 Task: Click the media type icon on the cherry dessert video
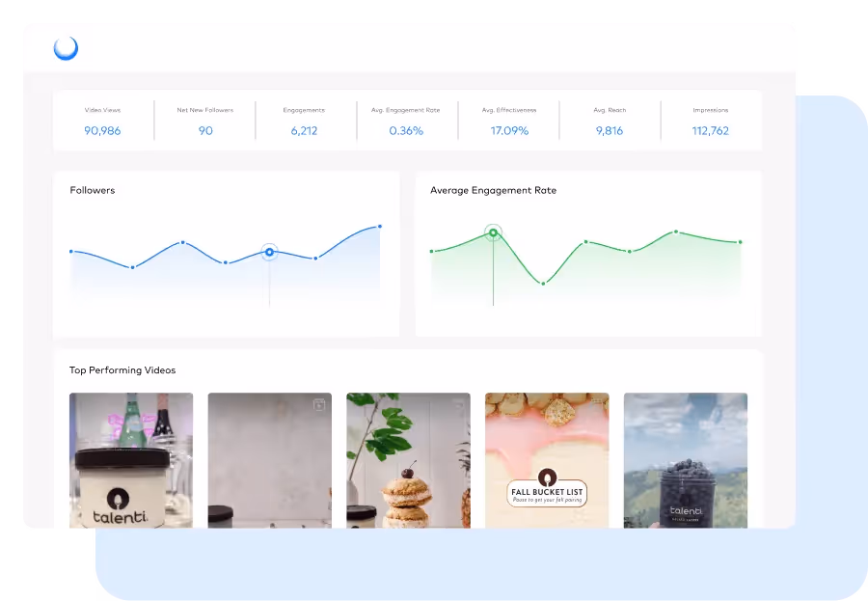coord(459,404)
